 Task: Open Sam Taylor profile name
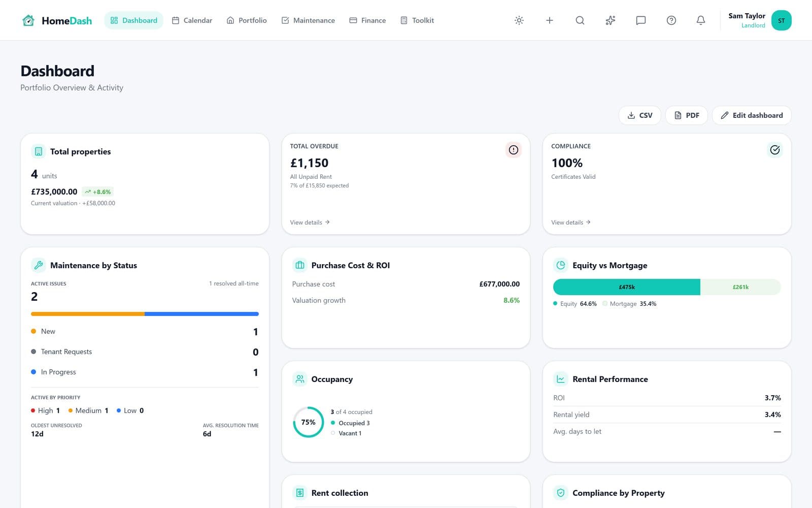pyautogui.click(x=747, y=16)
